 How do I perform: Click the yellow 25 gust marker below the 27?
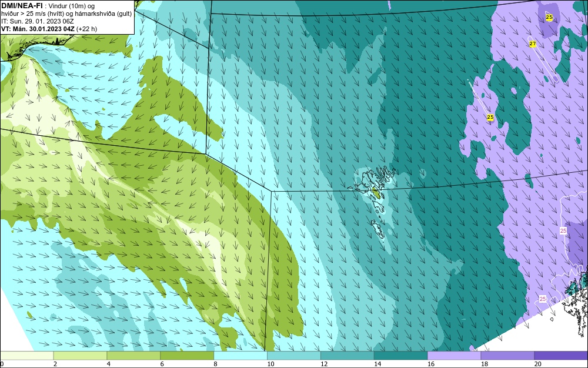coord(490,118)
